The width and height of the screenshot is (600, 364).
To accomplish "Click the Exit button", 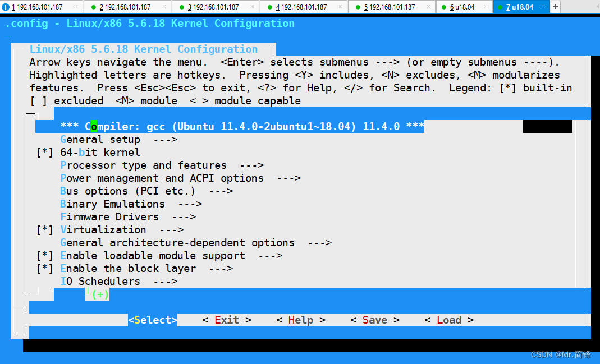I will click(x=226, y=320).
